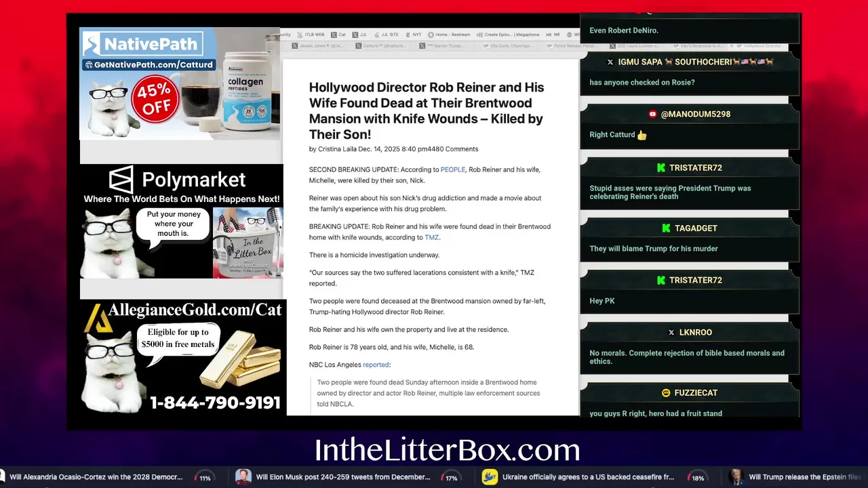868x488 pixels.
Task: Click the 'has anyone checked on Rosie?' message
Action: pyautogui.click(x=642, y=83)
